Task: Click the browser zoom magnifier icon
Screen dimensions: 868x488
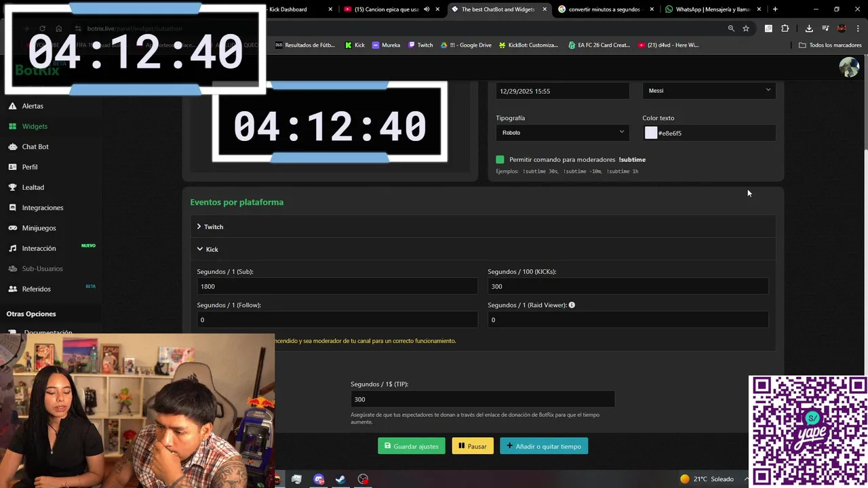Action: [x=731, y=28]
